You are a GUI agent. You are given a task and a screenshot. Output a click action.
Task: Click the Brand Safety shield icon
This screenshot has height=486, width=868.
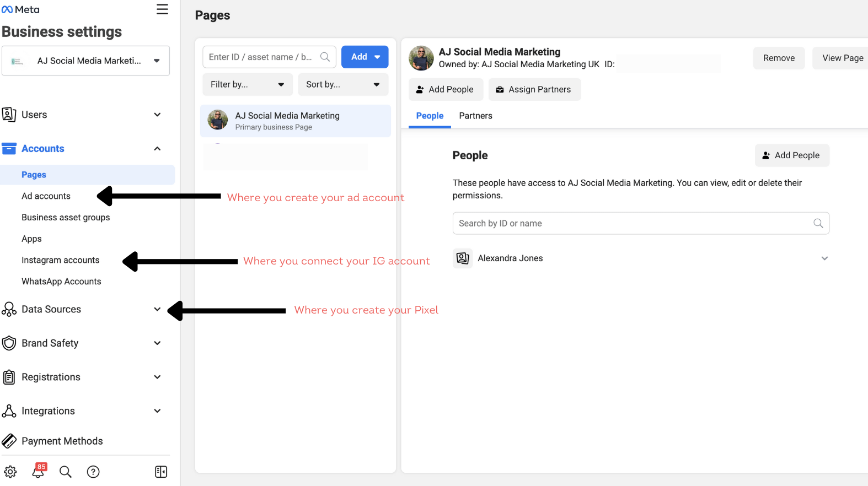(9, 343)
